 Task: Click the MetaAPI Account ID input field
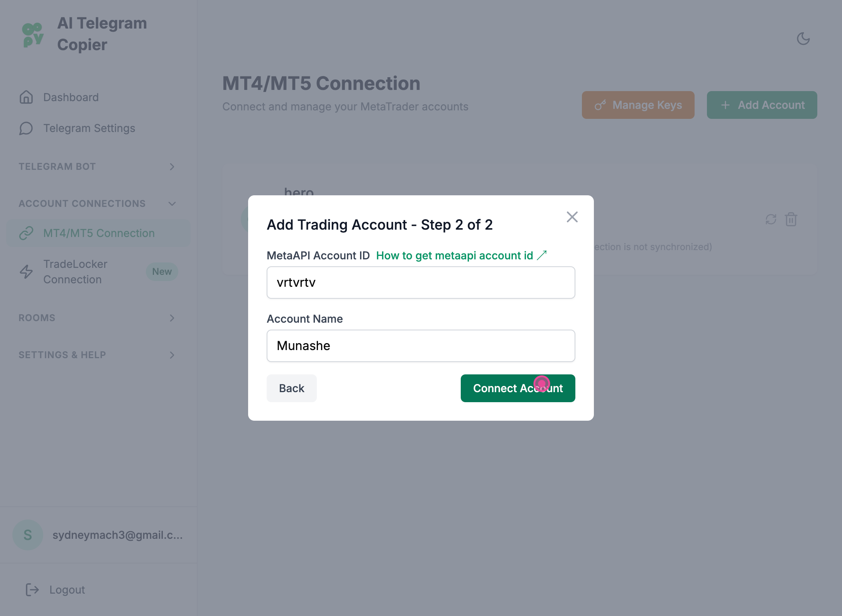pyautogui.click(x=421, y=283)
